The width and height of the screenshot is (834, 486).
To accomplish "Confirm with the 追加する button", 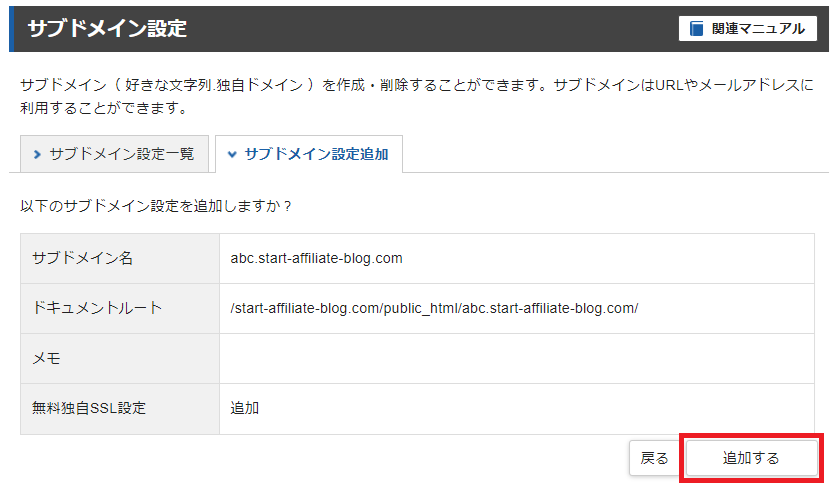I will [751, 458].
